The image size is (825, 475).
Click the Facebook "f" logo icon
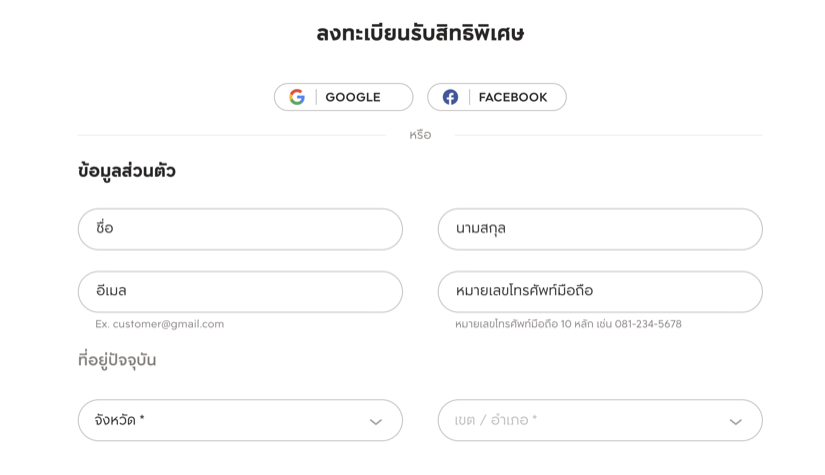point(450,97)
